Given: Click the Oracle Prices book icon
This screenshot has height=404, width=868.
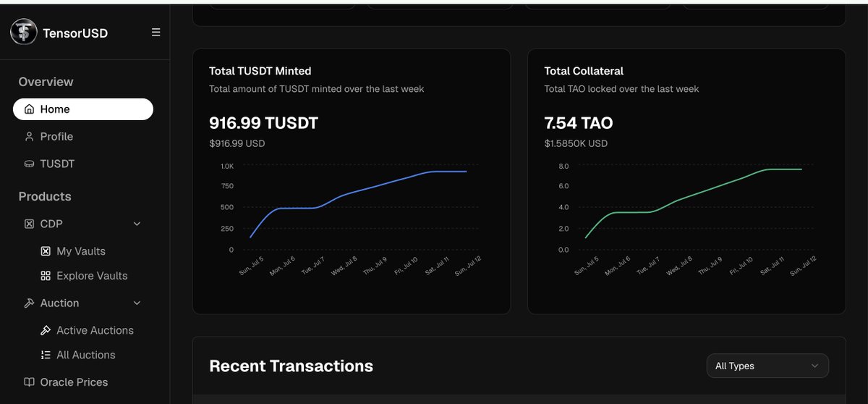Looking at the screenshot, I should point(29,382).
